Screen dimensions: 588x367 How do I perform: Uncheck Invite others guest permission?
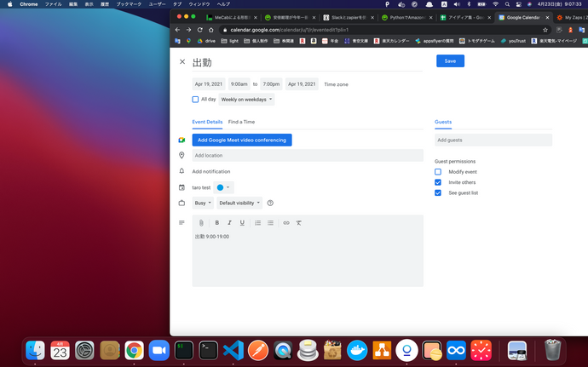point(438,182)
